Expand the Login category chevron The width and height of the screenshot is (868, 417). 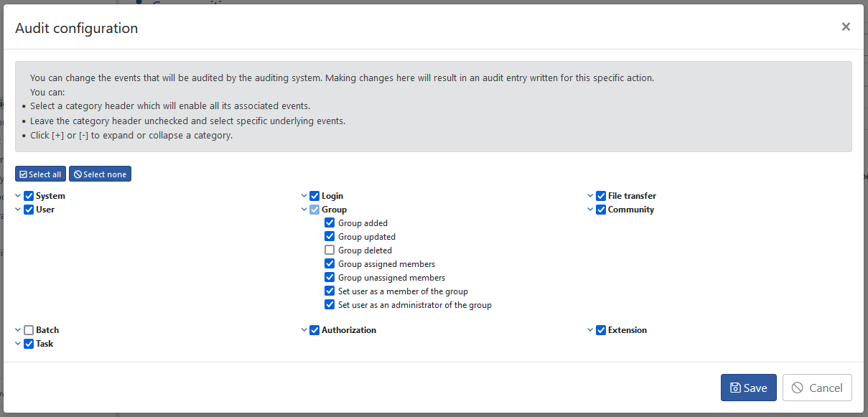(304, 196)
